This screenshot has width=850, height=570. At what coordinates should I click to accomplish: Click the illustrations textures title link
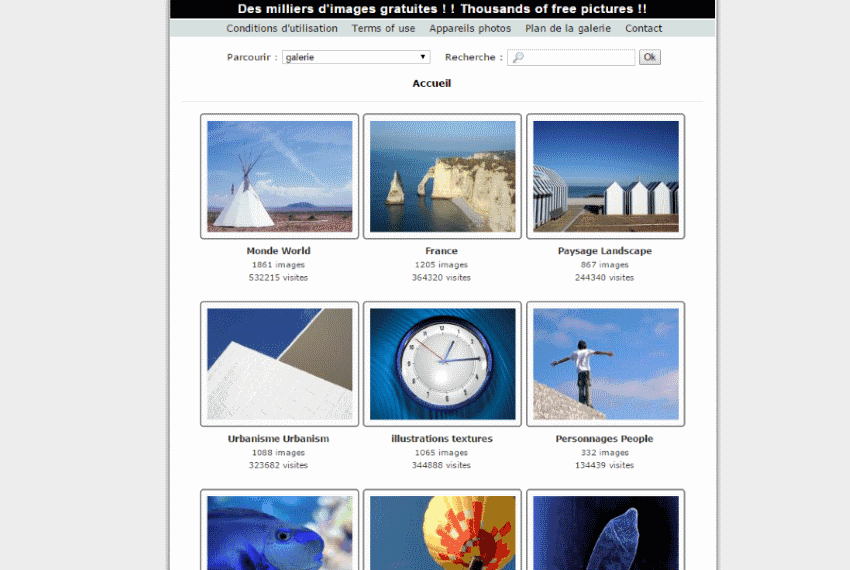pyautogui.click(x=442, y=439)
